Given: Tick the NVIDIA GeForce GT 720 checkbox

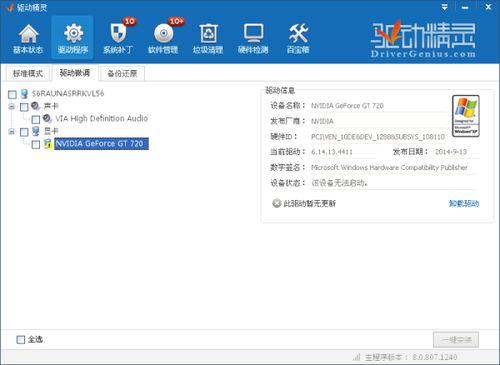Looking at the screenshot, I should tap(36, 144).
